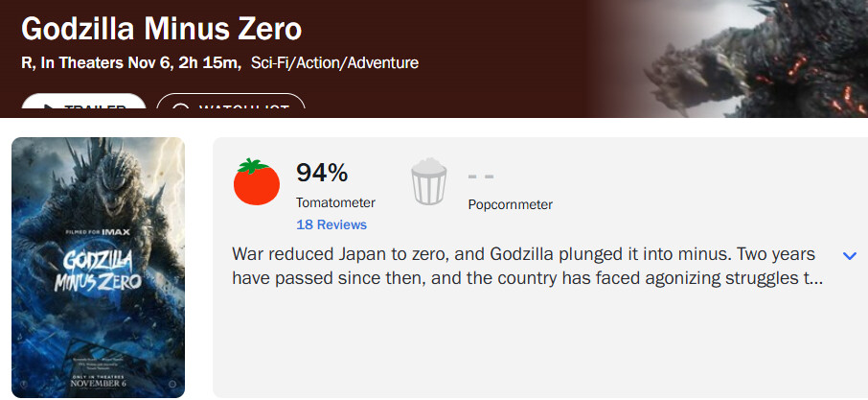Select the Tomatometer label
This screenshot has width=868, height=400.
pyautogui.click(x=335, y=202)
